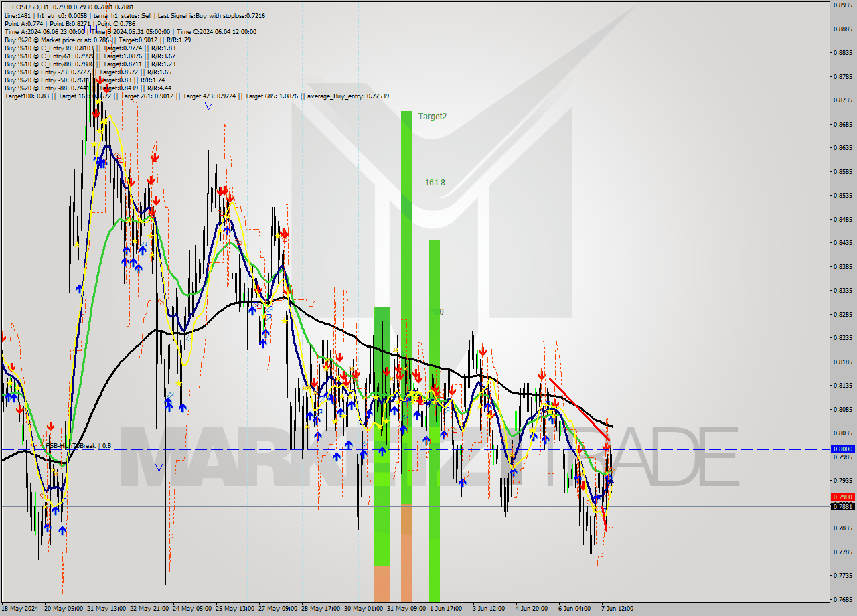Click the 25 May 13:00 time label
Image resolution: width=857 pixels, height=616 pixels.
coord(235,609)
